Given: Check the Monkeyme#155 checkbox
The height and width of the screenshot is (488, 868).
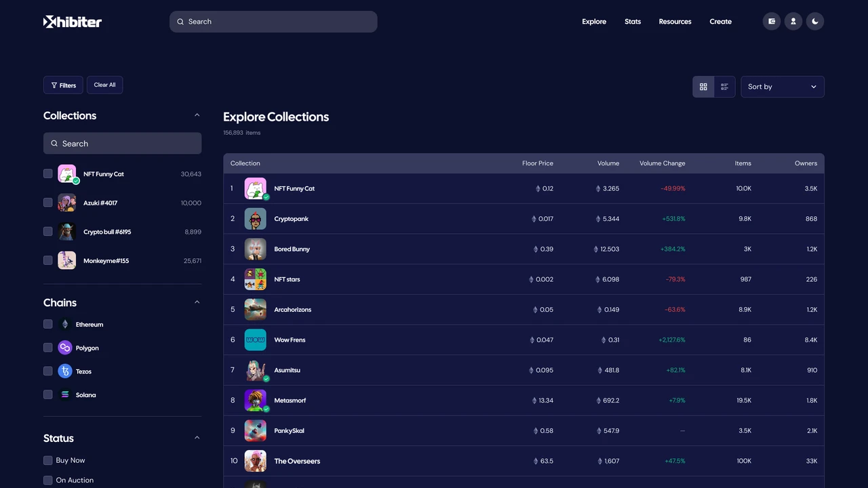Looking at the screenshot, I should tap(48, 260).
